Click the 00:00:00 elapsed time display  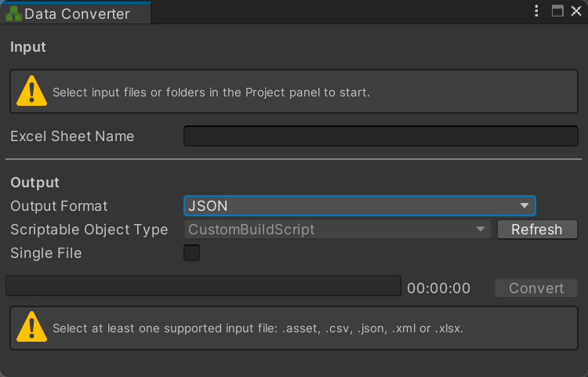point(439,288)
